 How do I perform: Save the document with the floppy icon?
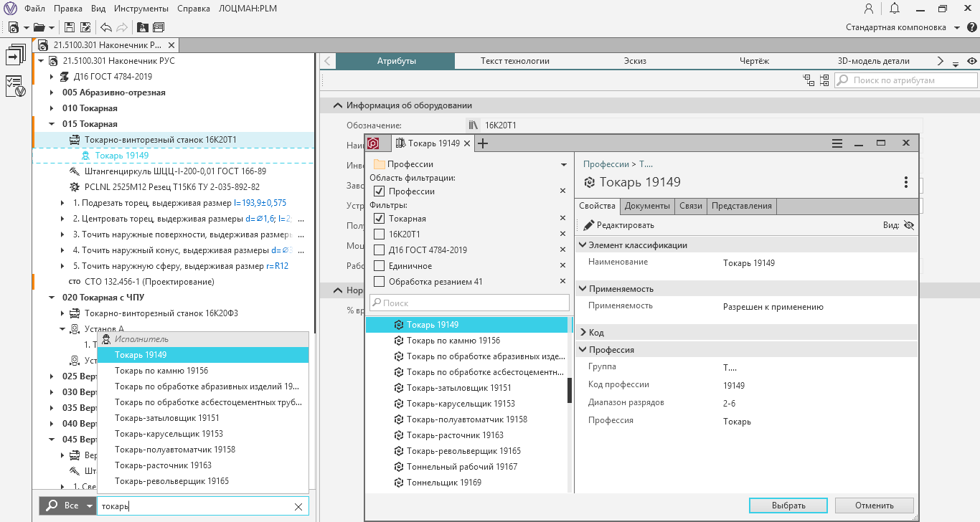70,27
